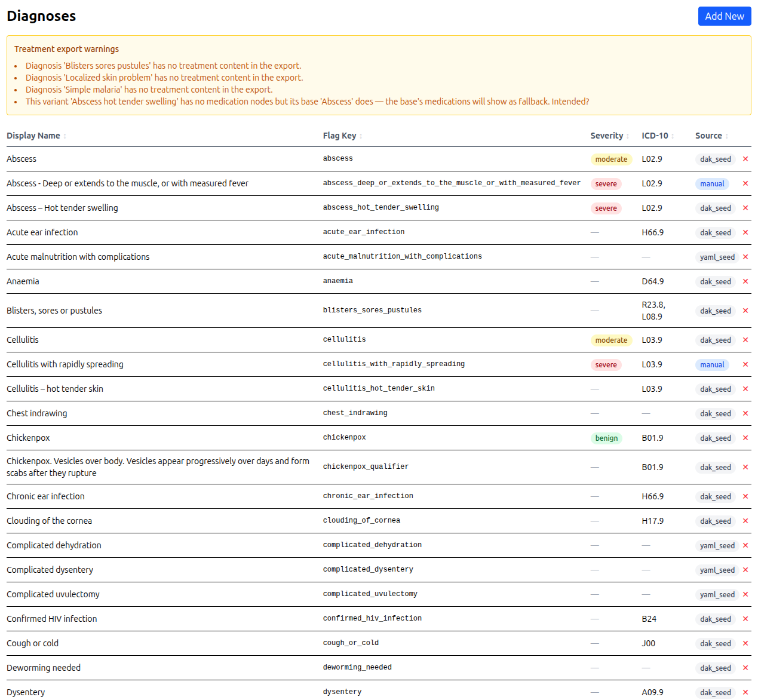Image resolution: width=758 pixels, height=700 pixels.
Task: Open Abscess - Deep or extends to the muscle
Action: pyautogui.click(x=127, y=183)
